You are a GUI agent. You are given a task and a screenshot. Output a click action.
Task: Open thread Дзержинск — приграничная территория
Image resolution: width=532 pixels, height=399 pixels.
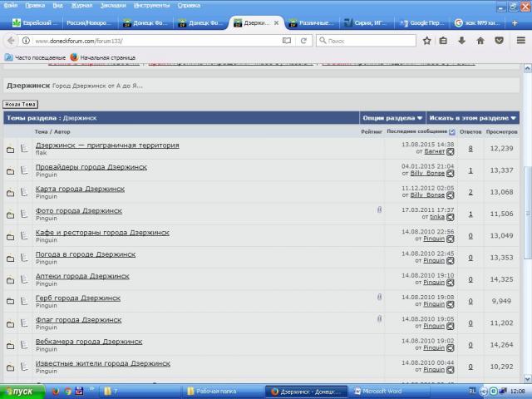pyautogui.click(x=106, y=145)
